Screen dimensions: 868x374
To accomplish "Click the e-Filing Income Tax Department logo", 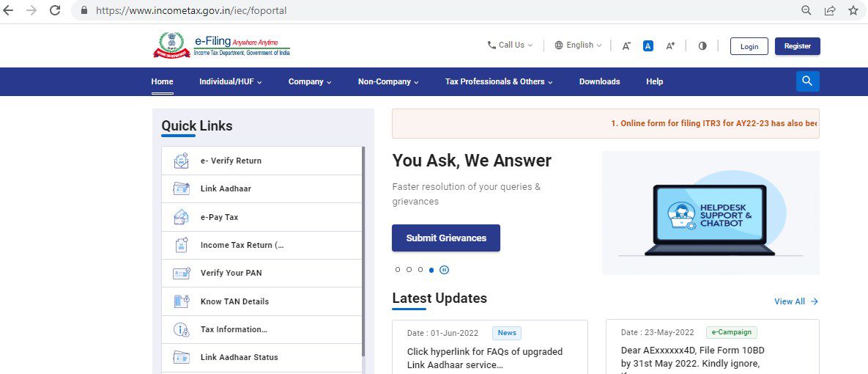I will point(221,45).
